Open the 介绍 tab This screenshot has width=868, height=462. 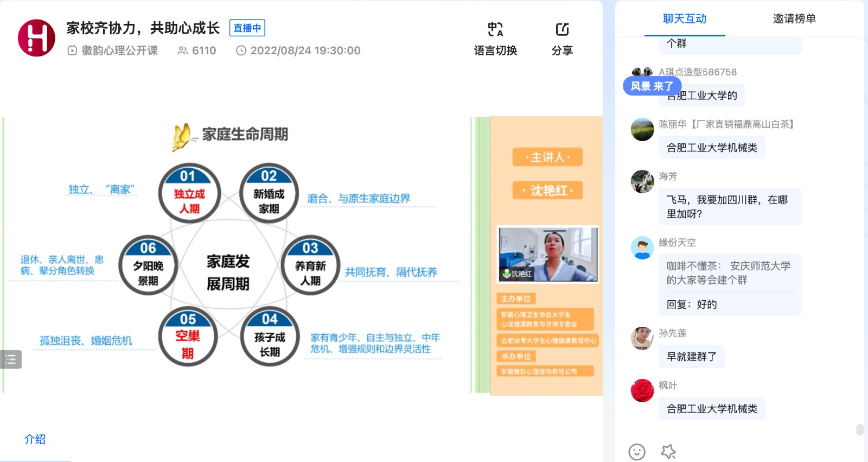(x=35, y=439)
